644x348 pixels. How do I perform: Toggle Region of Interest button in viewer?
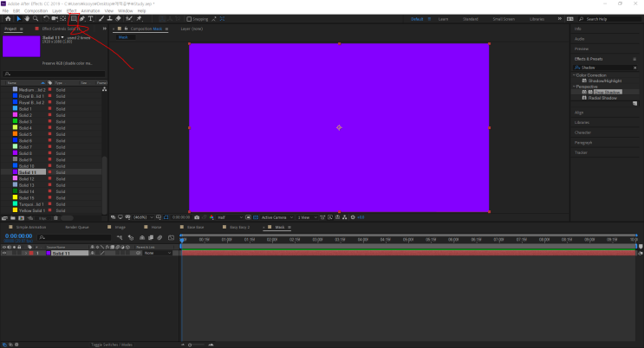(248, 217)
